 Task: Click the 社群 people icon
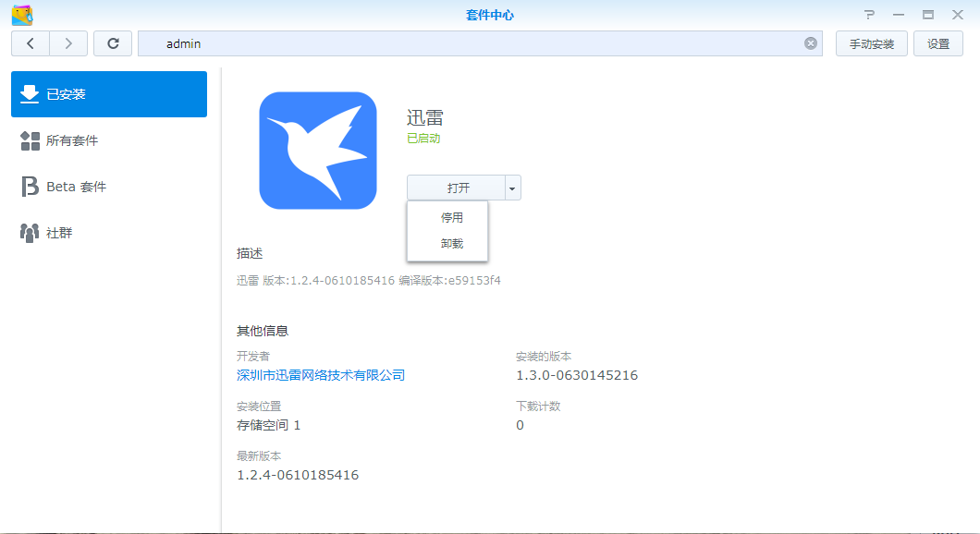(30, 233)
